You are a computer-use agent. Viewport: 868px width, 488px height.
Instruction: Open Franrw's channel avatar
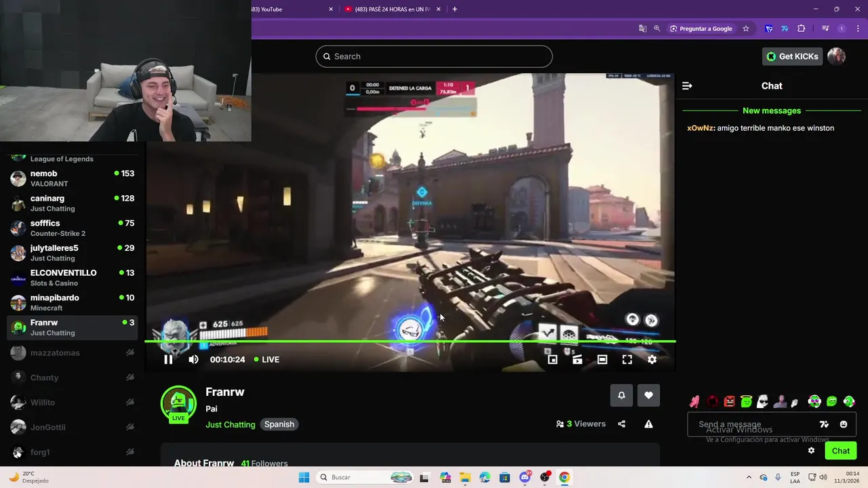click(178, 403)
